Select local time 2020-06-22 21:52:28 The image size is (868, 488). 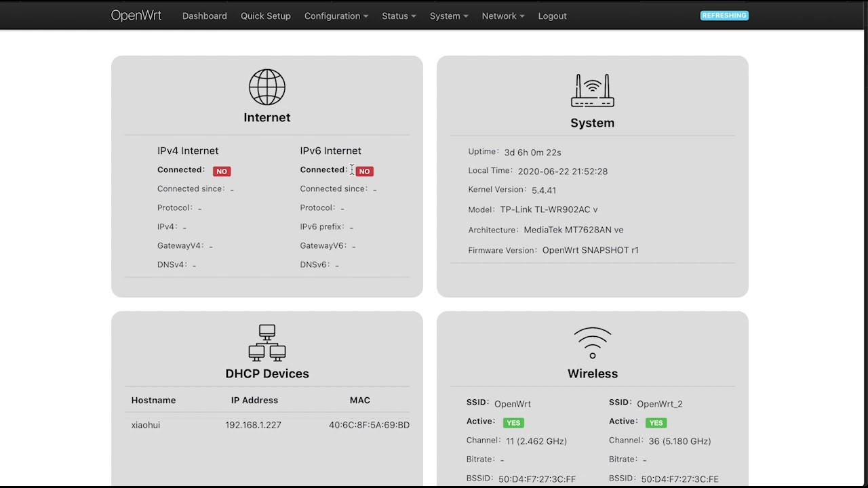[x=562, y=171]
